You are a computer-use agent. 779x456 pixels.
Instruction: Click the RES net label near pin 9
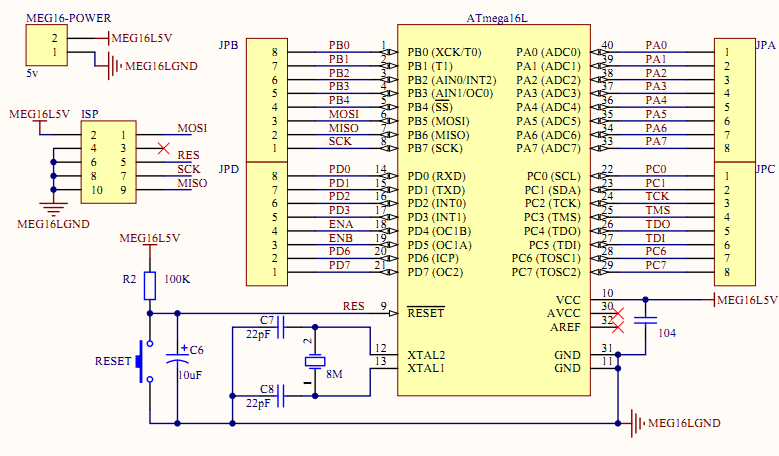(354, 306)
